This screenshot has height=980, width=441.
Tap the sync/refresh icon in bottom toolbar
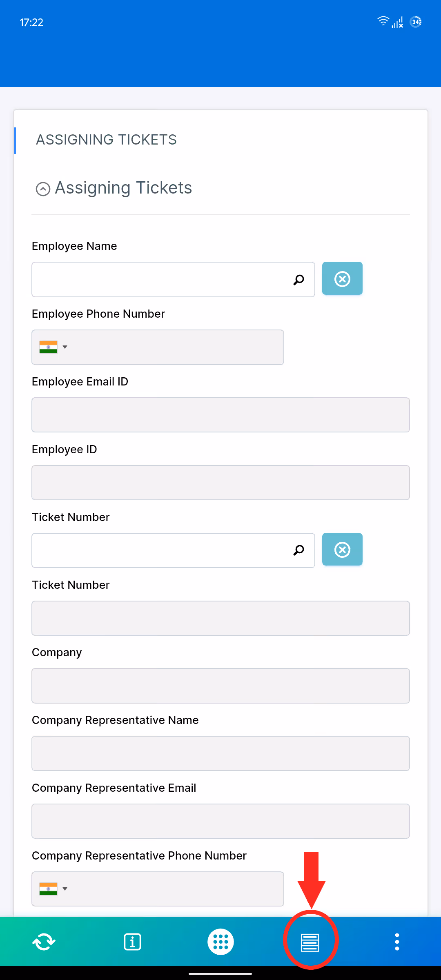44,941
